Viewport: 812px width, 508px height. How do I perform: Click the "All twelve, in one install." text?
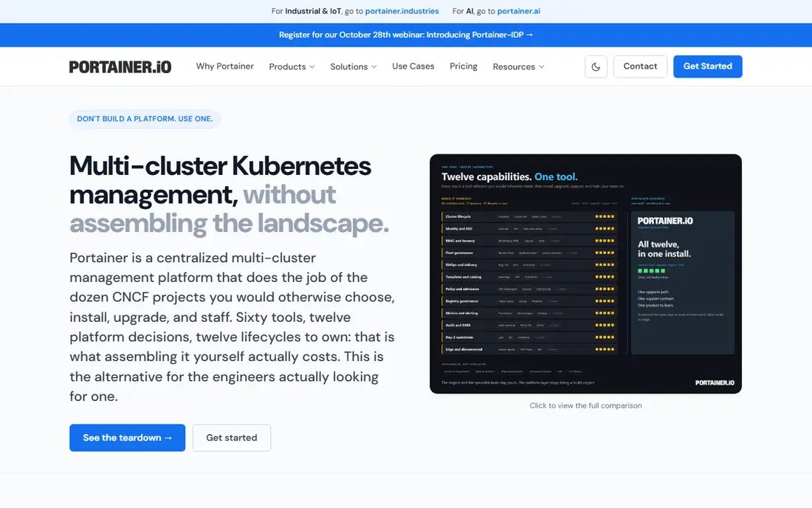664,249
